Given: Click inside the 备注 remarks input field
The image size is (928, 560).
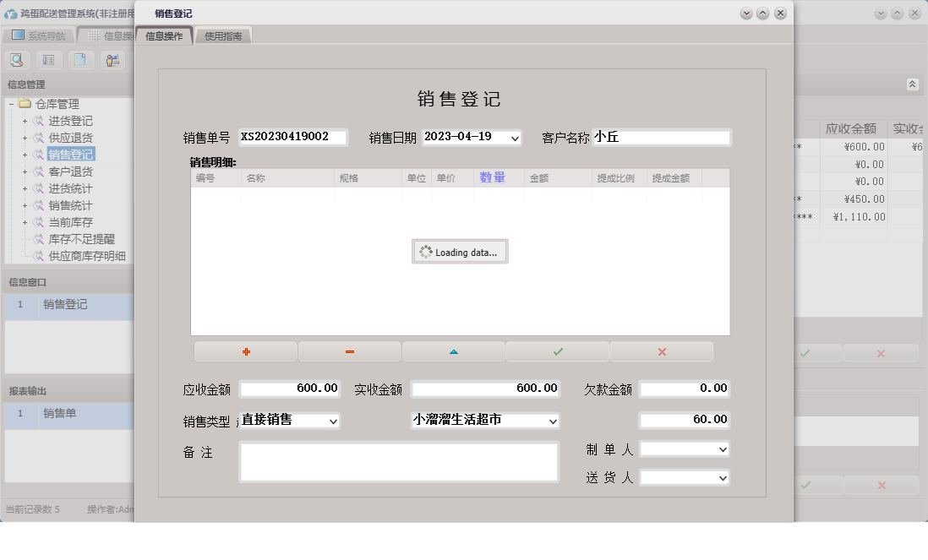Looking at the screenshot, I should pos(398,460).
